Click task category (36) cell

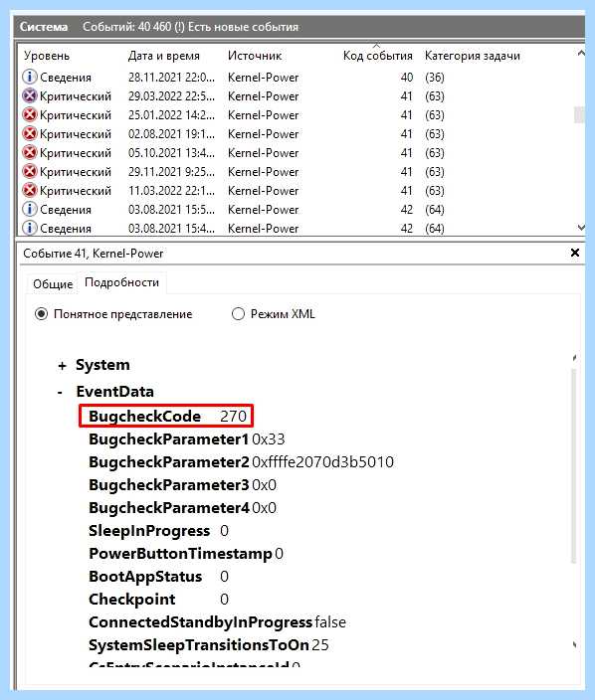coord(435,78)
